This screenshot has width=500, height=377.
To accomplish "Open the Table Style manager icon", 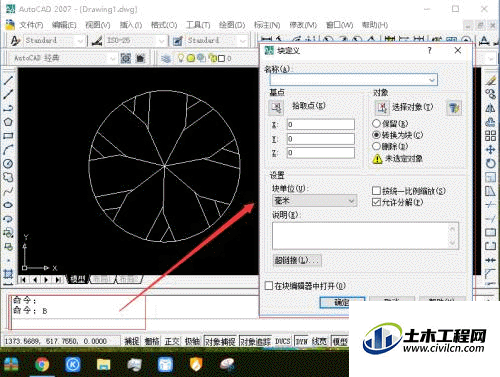I will point(178,41).
